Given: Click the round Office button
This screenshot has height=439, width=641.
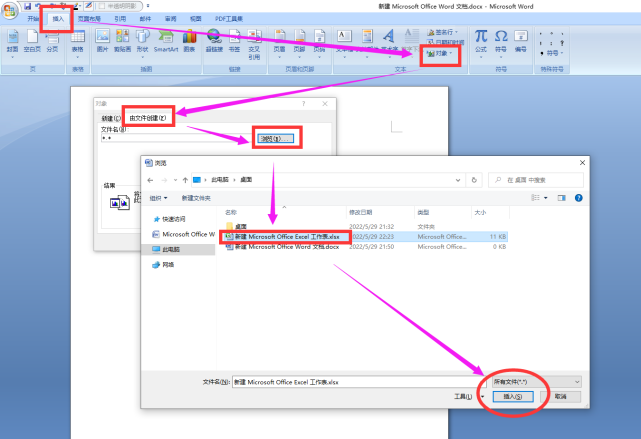Looking at the screenshot, I should point(9,10).
